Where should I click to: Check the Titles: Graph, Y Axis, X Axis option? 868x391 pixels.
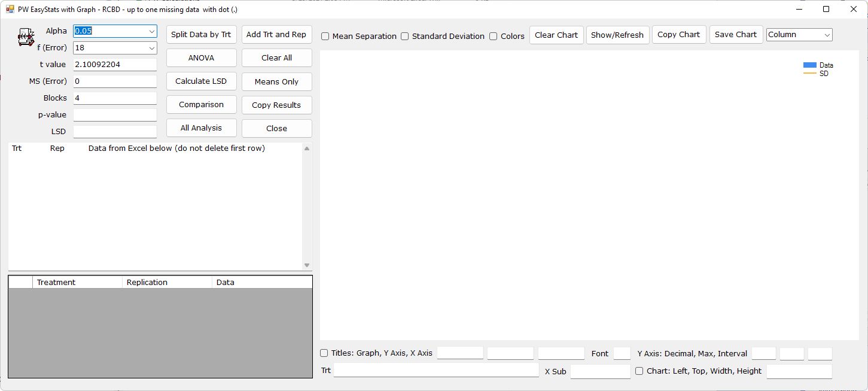click(324, 353)
